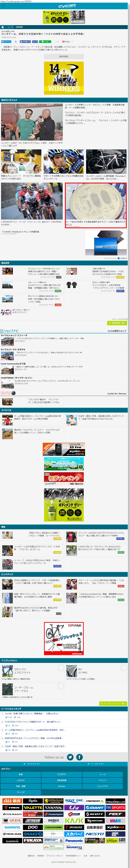Click ショップナビ section heading

click(x=9, y=331)
